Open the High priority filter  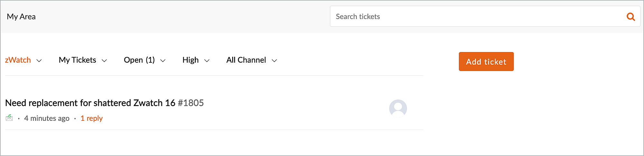(190, 60)
